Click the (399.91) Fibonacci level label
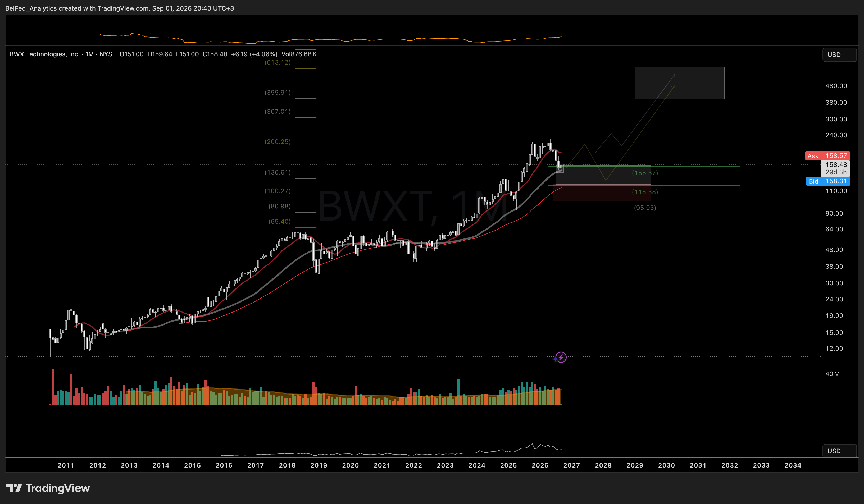864x504 pixels. pos(277,93)
